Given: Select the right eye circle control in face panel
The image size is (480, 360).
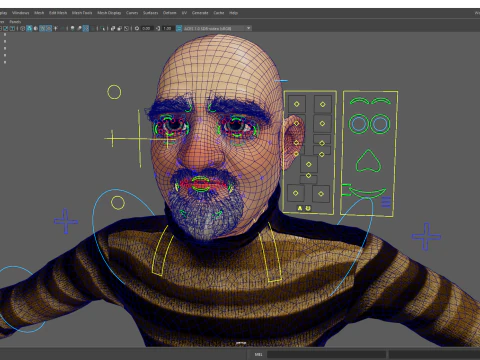Looking at the screenshot, I should (x=380, y=124).
